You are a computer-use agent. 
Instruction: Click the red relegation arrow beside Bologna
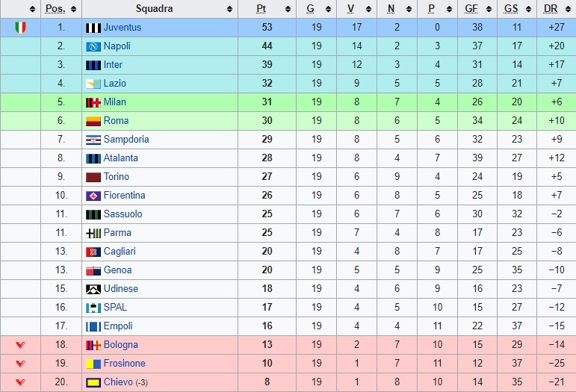tap(21, 345)
